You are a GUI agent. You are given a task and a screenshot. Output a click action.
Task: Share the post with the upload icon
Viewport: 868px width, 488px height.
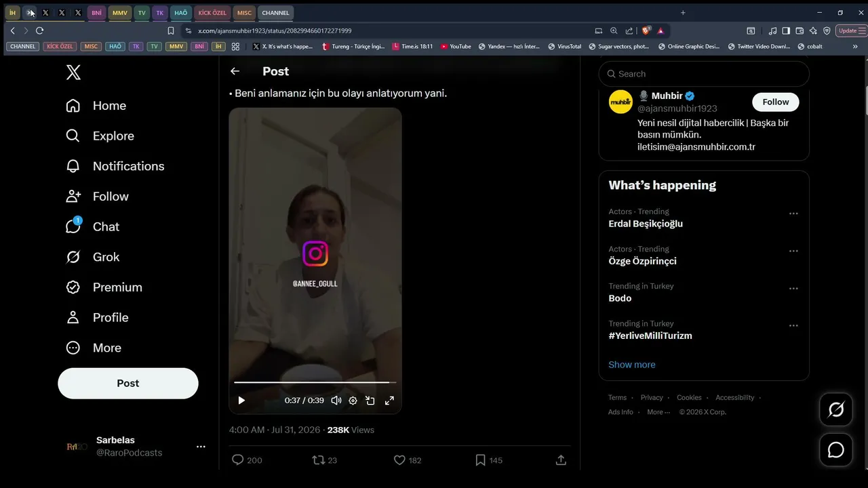pyautogui.click(x=561, y=460)
